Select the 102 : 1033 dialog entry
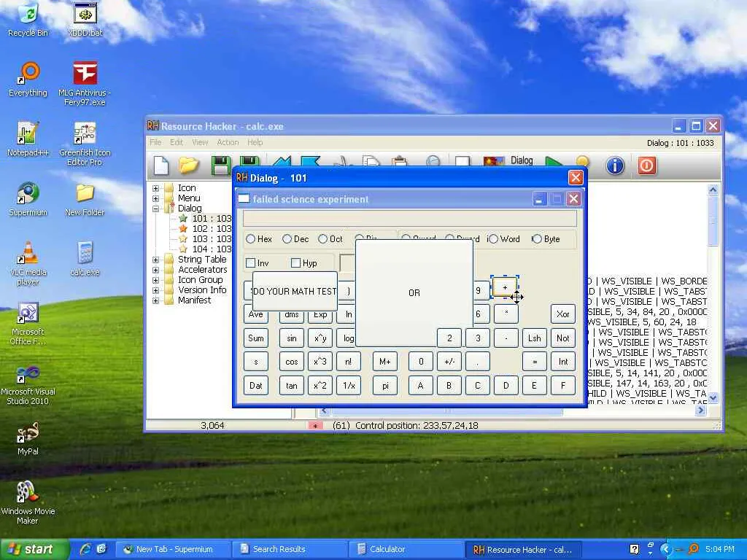The height and width of the screenshot is (560, 747). [x=212, y=228]
